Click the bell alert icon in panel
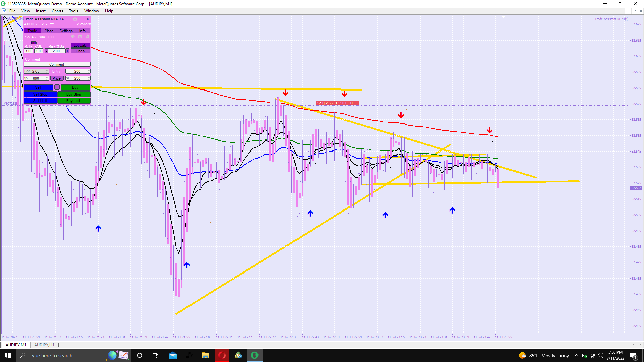The image size is (644, 362). [x=88, y=36]
